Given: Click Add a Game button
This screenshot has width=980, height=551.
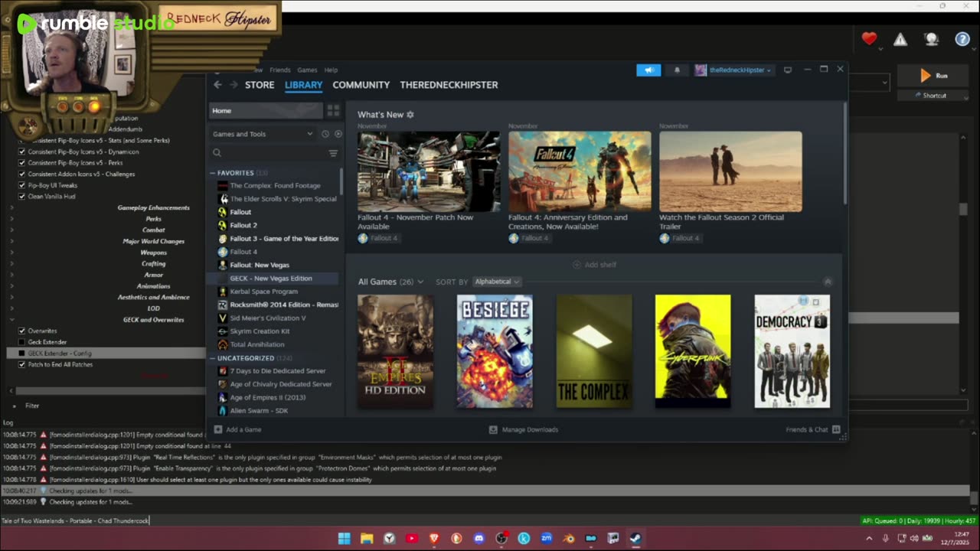Looking at the screenshot, I should (237, 430).
